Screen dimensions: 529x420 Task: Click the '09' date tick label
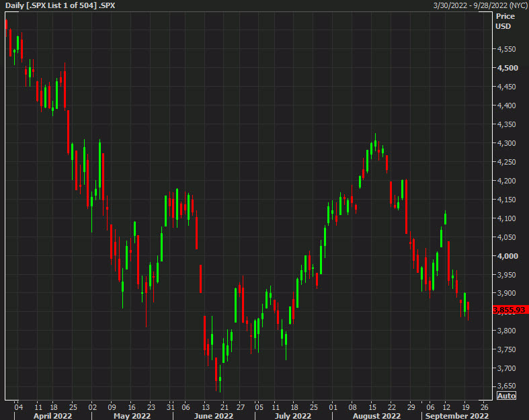click(x=112, y=407)
